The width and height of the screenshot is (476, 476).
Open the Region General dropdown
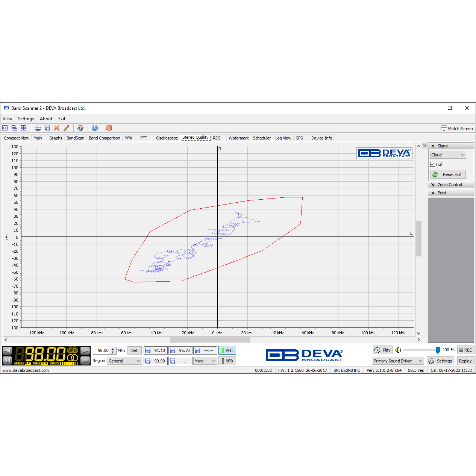[124, 361]
